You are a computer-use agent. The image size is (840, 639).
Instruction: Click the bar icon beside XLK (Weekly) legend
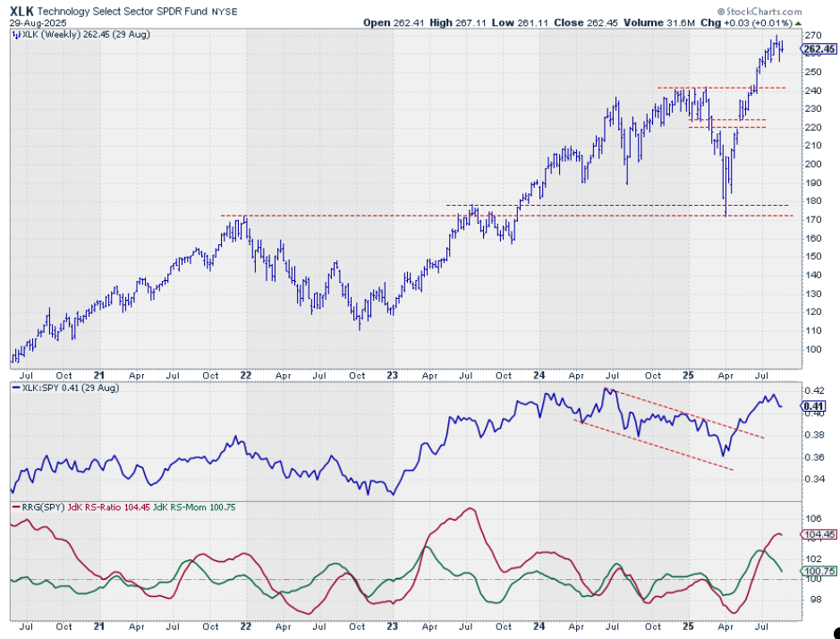coord(14,36)
